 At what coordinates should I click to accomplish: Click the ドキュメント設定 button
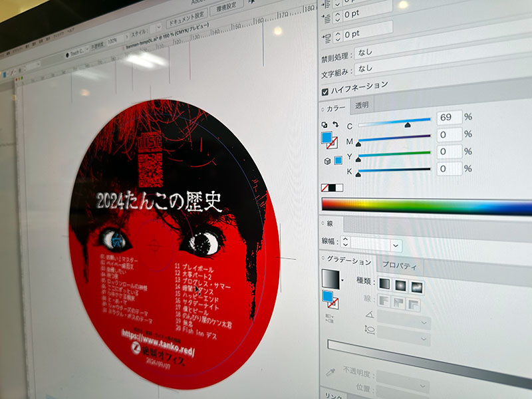coord(186,19)
